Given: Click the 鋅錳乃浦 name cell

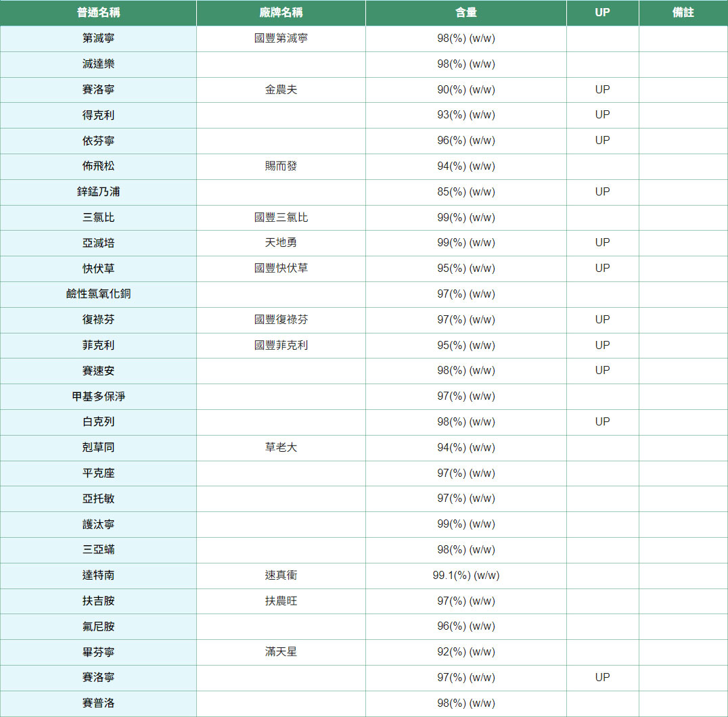Looking at the screenshot, I should coord(98,191).
